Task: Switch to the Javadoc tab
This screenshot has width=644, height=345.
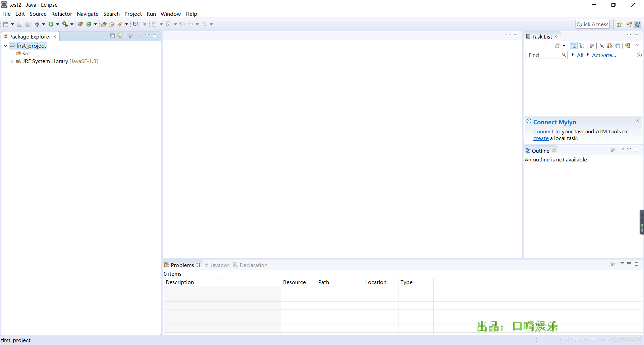Action: click(x=217, y=265)
